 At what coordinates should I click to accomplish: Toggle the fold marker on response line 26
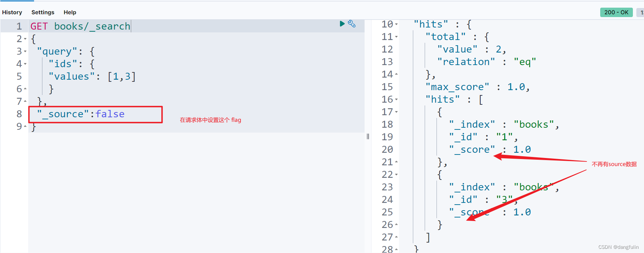pos(396,225)
